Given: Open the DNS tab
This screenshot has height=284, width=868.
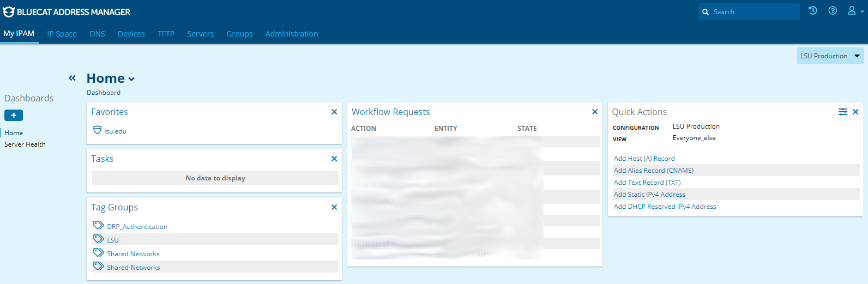Looking at the screenshot, I should pos(97,34).
